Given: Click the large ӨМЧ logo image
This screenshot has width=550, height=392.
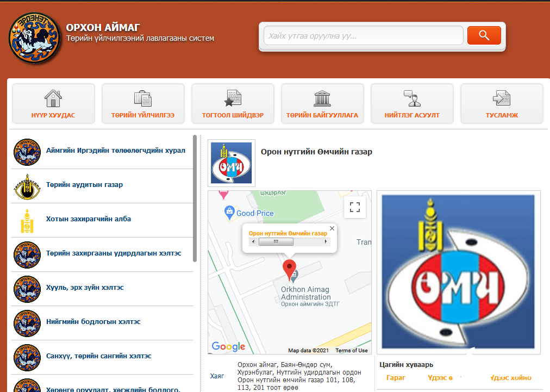Looking at the screenshot, I should click(458, 272).
